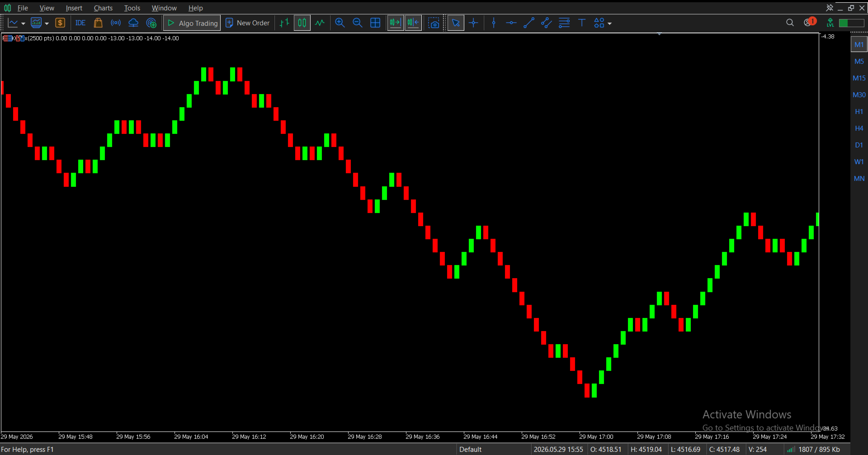Click the pin icon in title bar

click(829, 8)
